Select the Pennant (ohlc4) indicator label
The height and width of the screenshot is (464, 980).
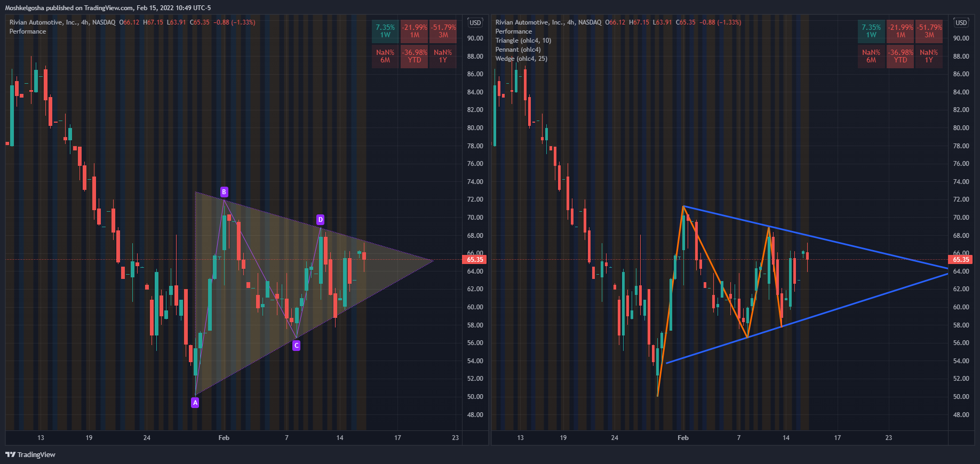[518, 50]
